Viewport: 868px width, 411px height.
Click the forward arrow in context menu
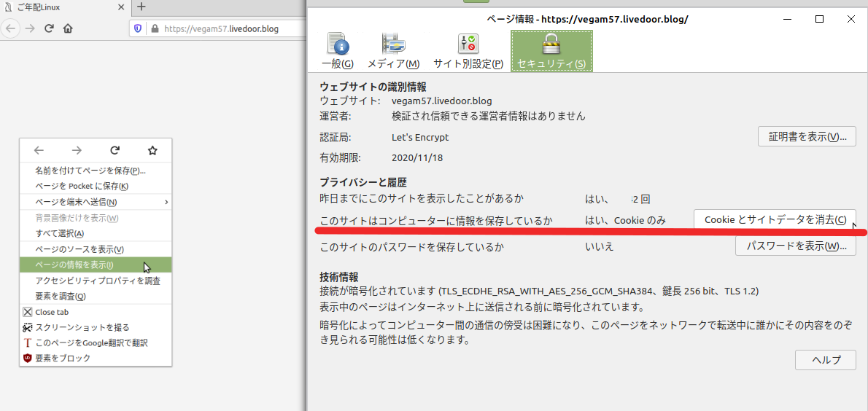tap(77, 150)
